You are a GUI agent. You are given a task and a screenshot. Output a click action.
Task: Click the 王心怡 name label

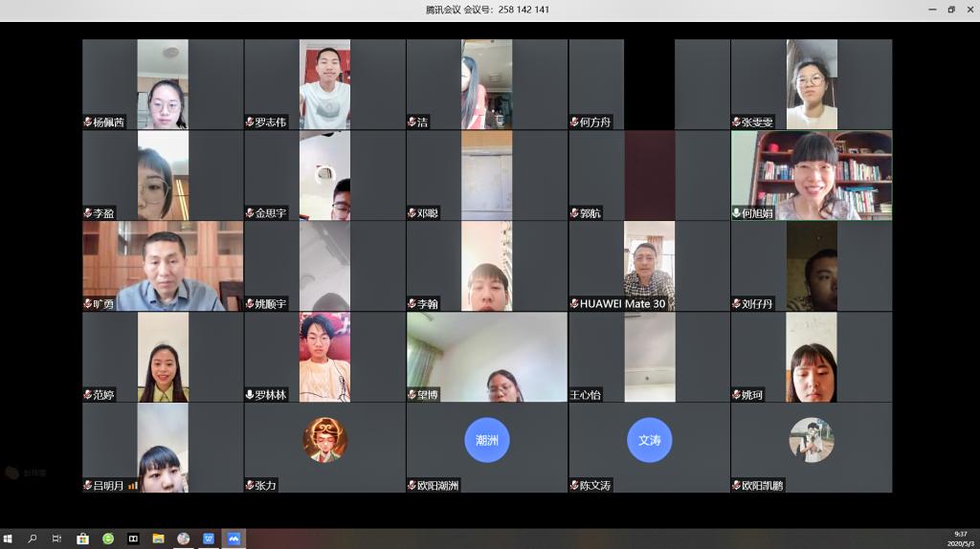(x=586, y=395)
